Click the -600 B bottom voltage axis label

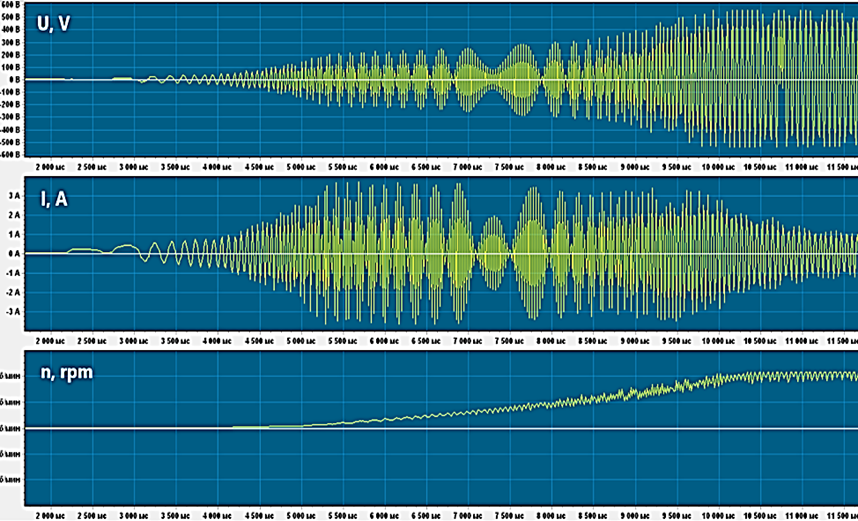[10, 154]
